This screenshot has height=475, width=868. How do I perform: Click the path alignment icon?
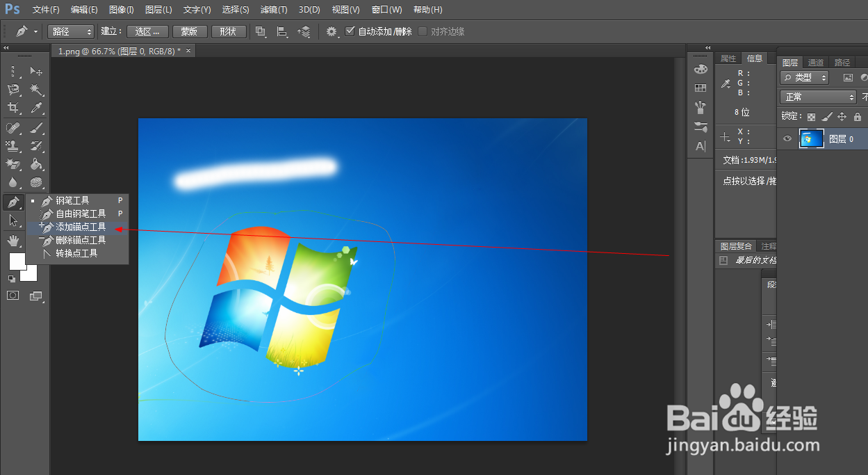282,31
